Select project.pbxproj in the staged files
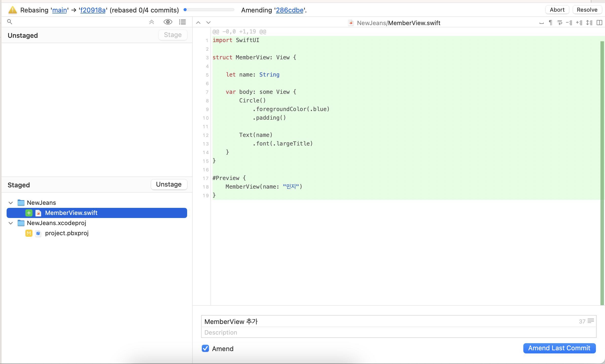This screenshot has width=605, height=364. tap(67, 233)
